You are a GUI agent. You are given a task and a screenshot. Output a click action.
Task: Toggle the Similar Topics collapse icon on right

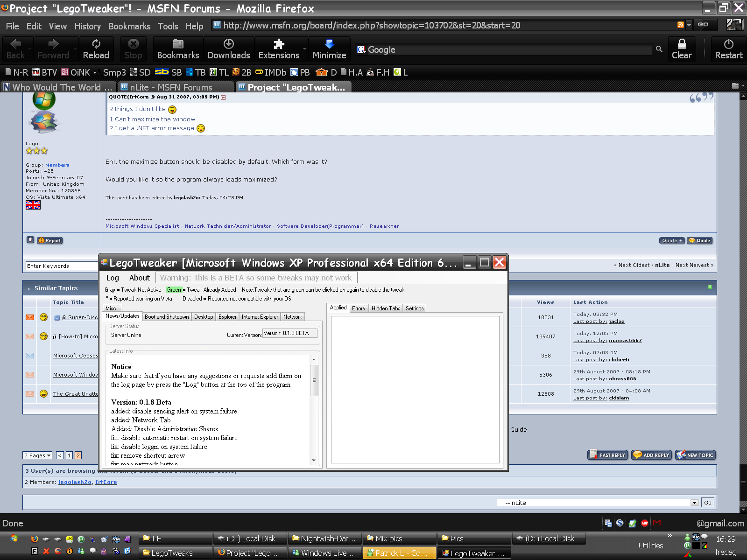pos(710,287)
